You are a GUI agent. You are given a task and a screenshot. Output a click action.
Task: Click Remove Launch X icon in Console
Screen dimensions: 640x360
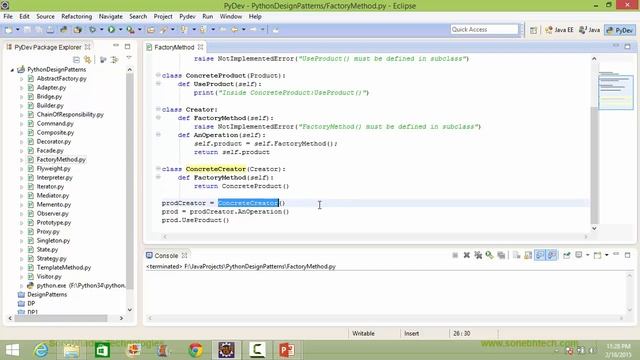coord(467,255)
